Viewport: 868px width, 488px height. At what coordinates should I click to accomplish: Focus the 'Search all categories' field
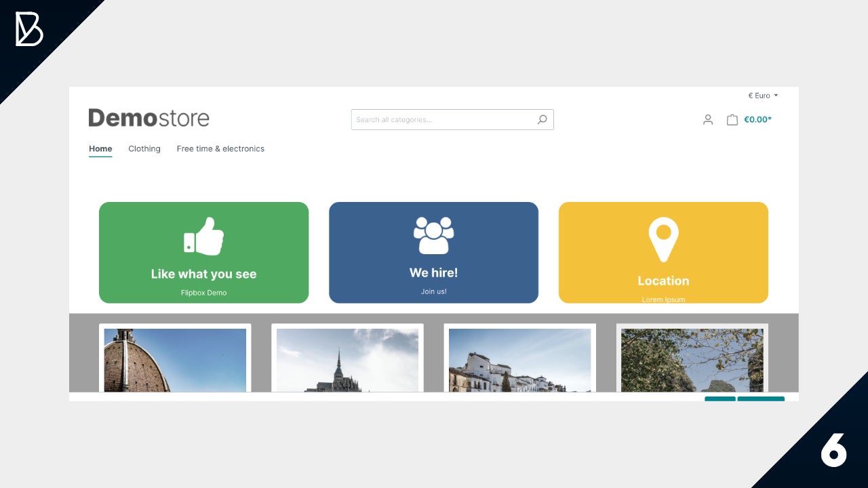441,120
